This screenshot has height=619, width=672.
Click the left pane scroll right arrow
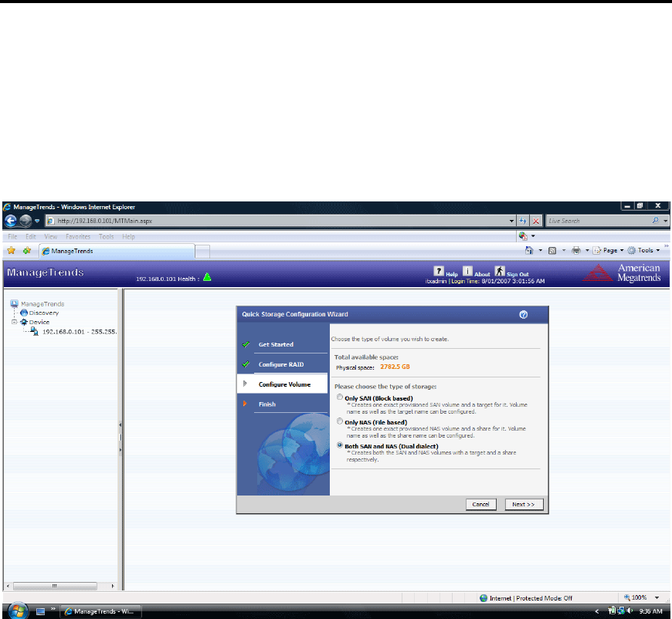(x=113, y=586)
